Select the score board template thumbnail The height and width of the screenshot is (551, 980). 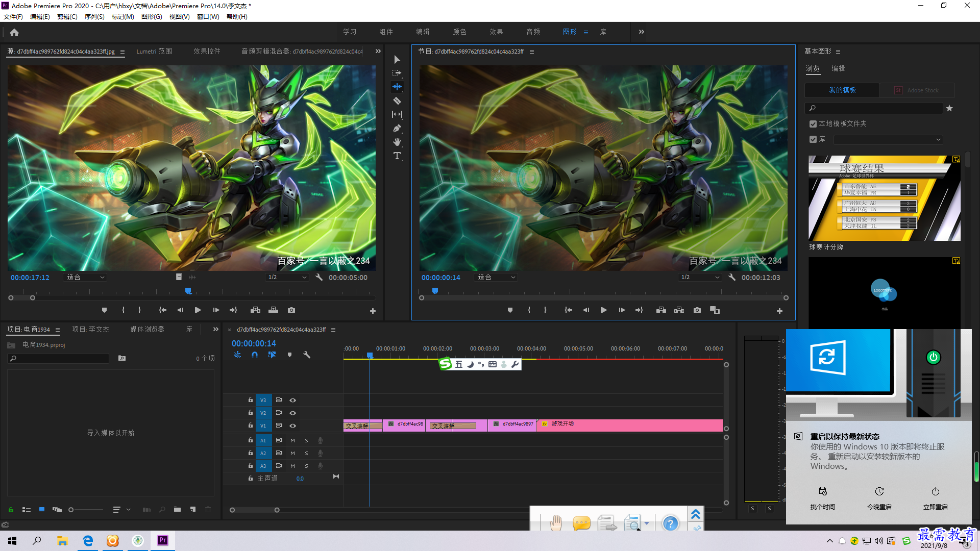[x=885, y=198]
